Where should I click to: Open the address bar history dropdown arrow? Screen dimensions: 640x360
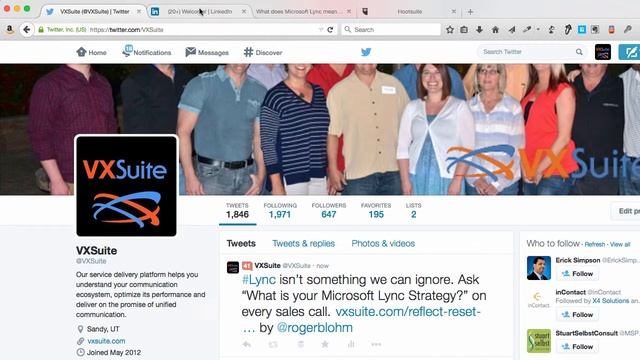(320, 29)
